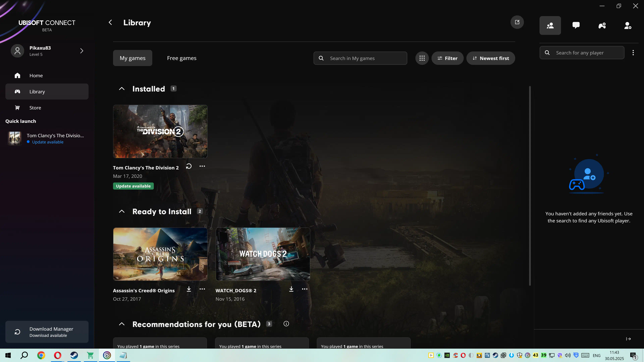Open more options for WATCH_DOGS 2
Viewport: 644px width, 362px height.
click(305, 289)
